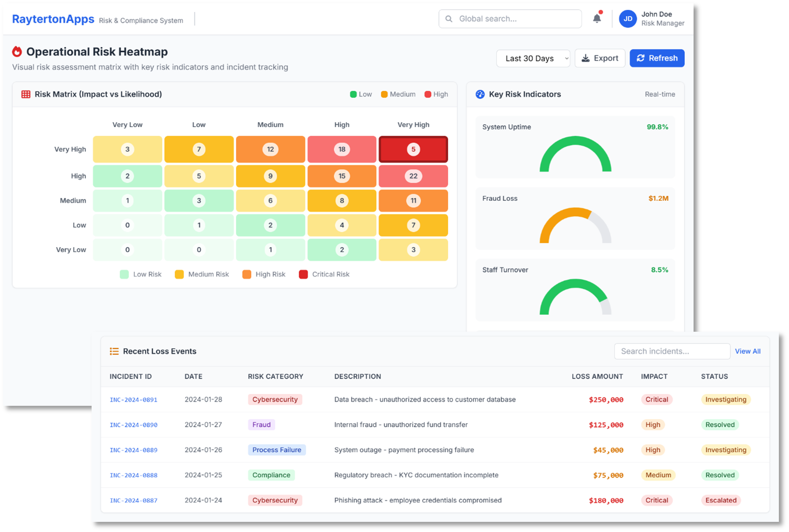Click the Critical Risk legend swatch
This screenshot has width=789, height=532.
click(303, 274)
